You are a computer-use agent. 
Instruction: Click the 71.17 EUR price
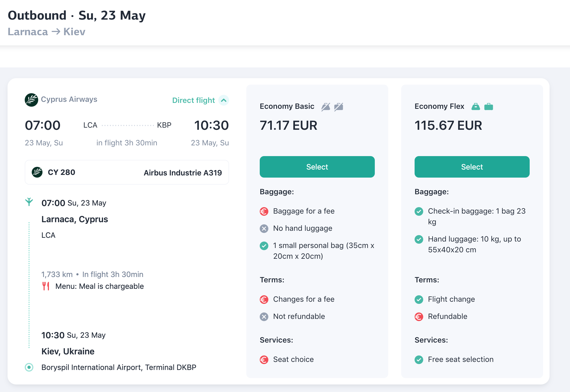click(x=288, y=125)
